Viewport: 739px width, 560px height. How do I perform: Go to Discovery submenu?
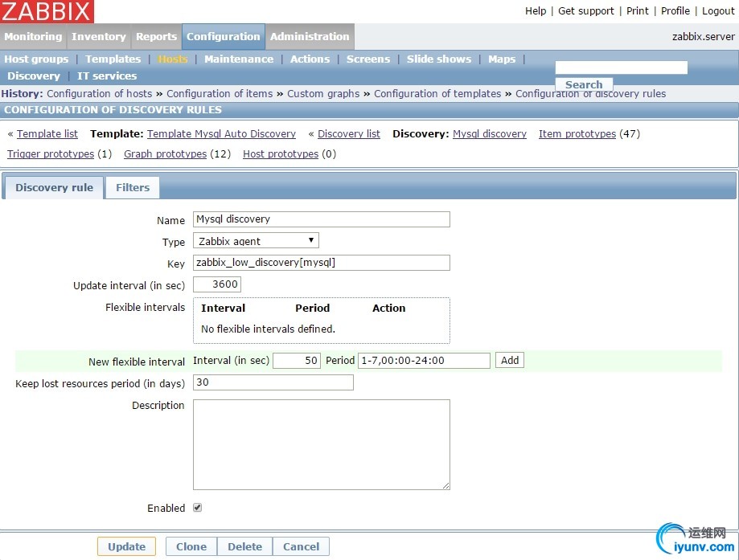[x=34, y=76]
